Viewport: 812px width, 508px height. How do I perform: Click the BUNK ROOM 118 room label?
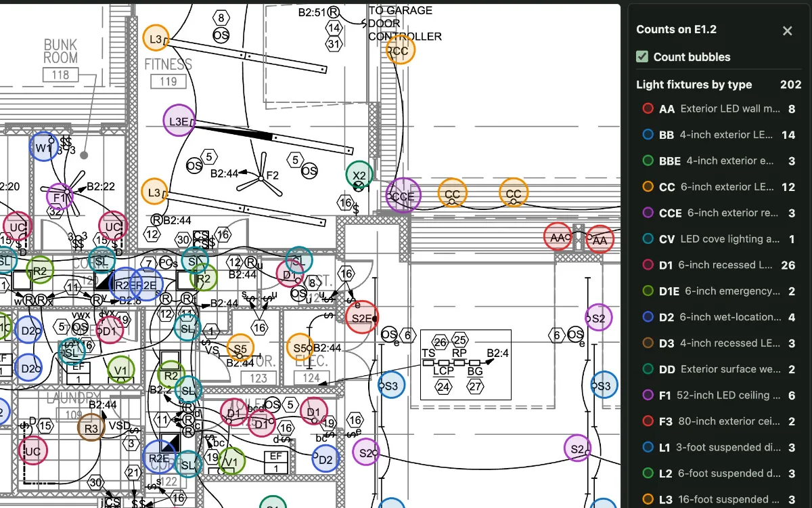pyautogui.click(x=60, y=60)
